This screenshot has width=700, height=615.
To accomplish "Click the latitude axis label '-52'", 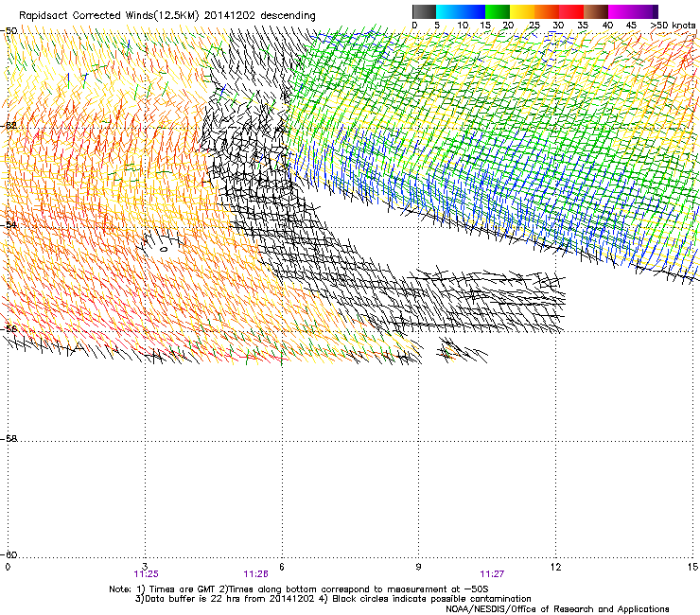I will (9, 126).
